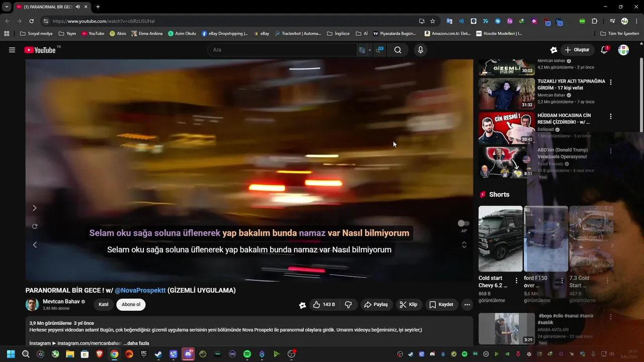Viewport: 644px width, 362px height.
Task: Open the @NovaProspektt channel link in title
Action: [x=140, y=291]
